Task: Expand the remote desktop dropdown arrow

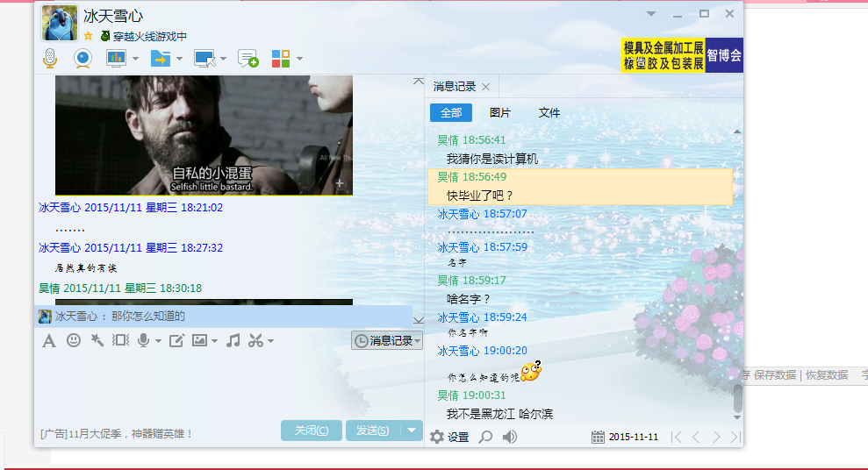Action: pyautogui.click(x=223, y=59)
